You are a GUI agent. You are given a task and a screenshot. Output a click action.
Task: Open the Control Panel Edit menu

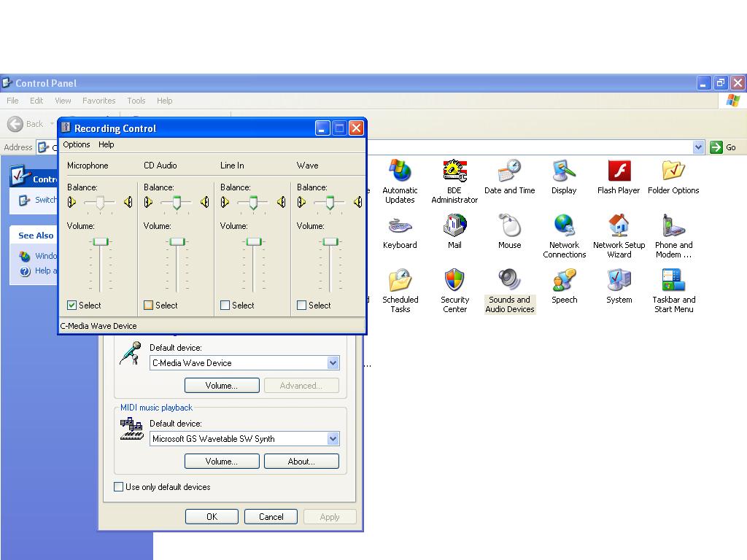(x=36, y=101)
